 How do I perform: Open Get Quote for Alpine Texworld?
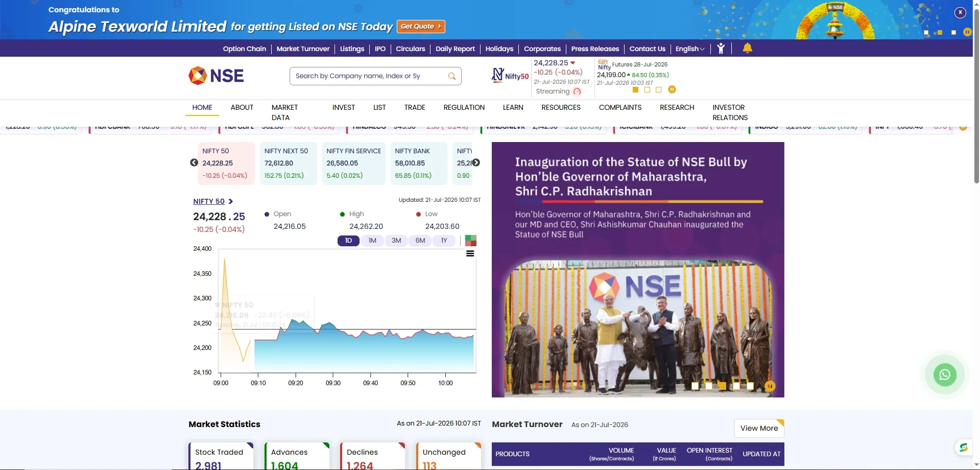pos(421,27)
